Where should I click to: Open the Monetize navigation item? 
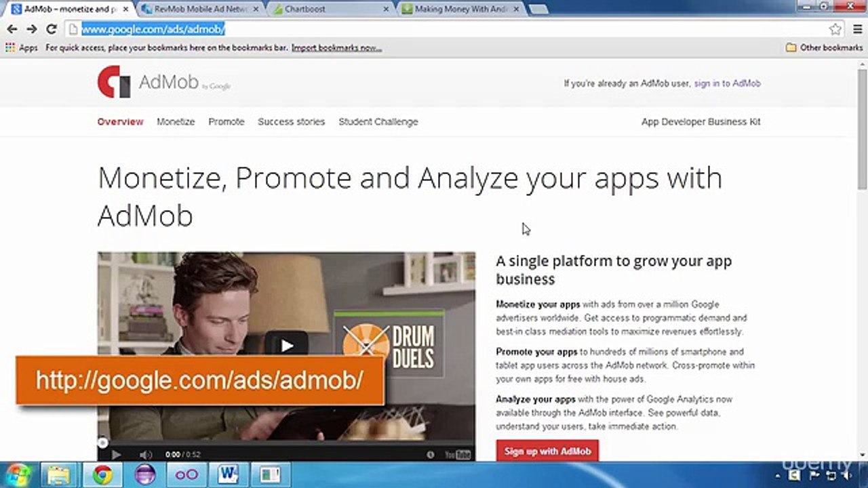pyautogui.click(x=176, y=122)
